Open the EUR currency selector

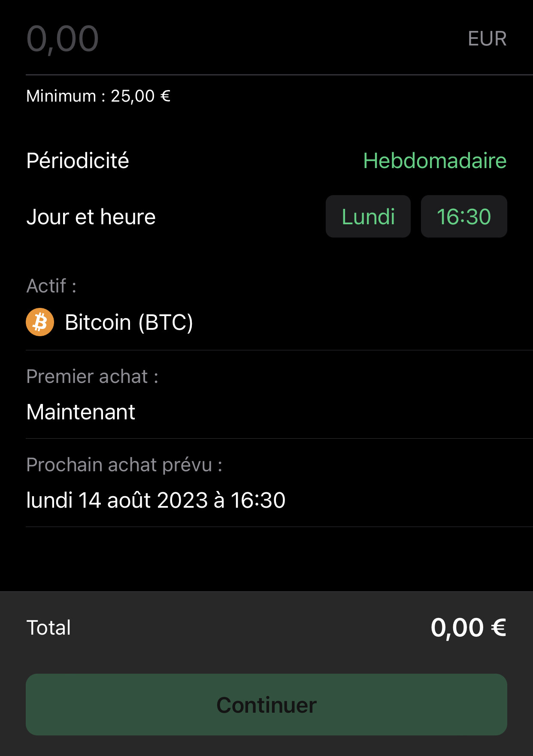(487, 39)
